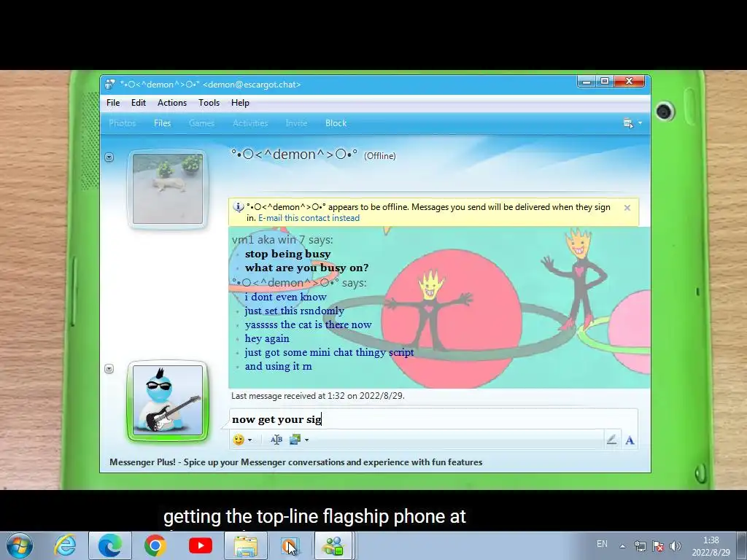
Task: Expand the layout options dropdown arrow
Action: [640, 123]
